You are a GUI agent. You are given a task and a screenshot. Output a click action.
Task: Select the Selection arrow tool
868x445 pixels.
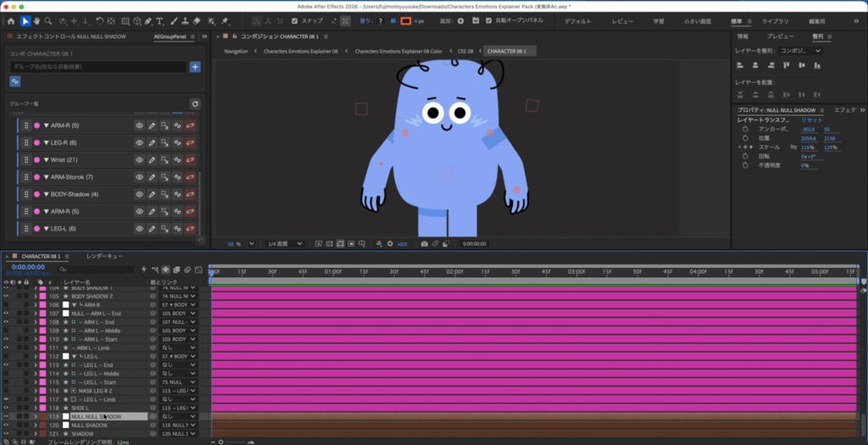tap(25, 21)
